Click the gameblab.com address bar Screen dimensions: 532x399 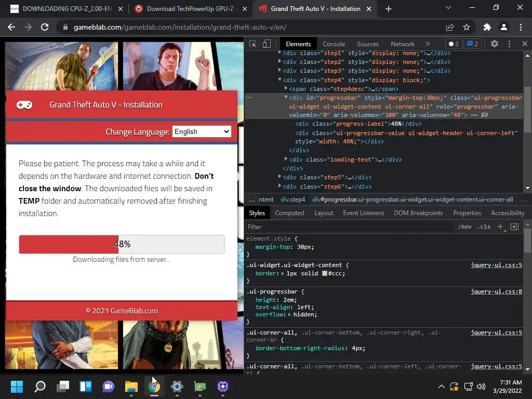pos(251,27)
